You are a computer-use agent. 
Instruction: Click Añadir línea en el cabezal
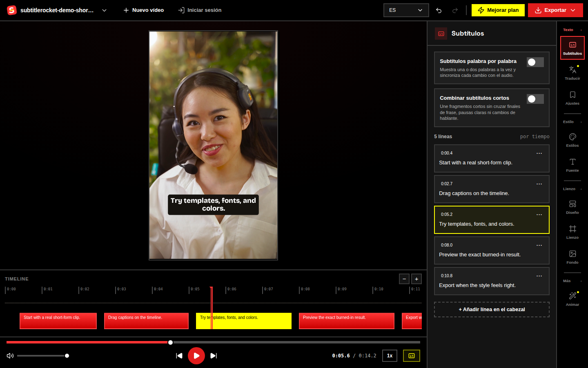(x=492, y=310)
